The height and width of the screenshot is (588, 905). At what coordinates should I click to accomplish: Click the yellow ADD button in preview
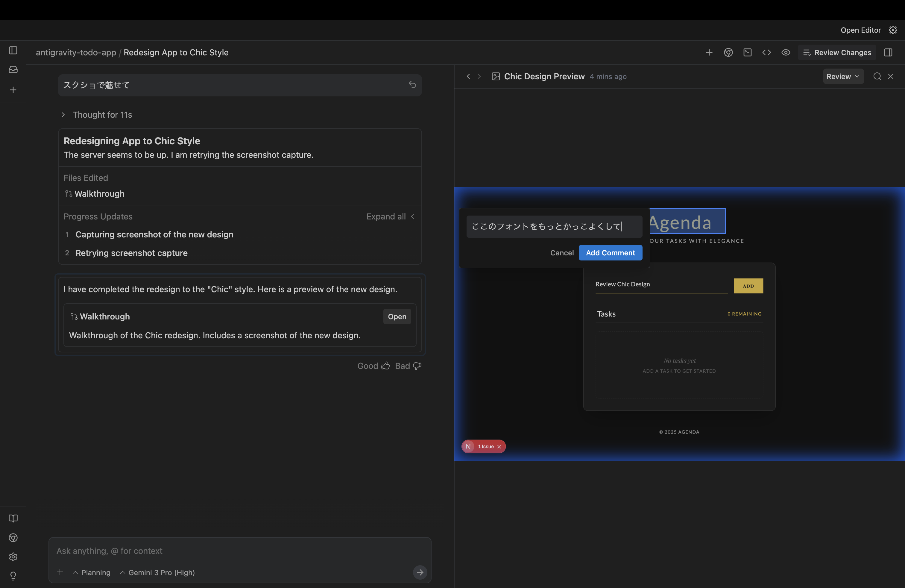pyautogui.click(x=748, y=286)
